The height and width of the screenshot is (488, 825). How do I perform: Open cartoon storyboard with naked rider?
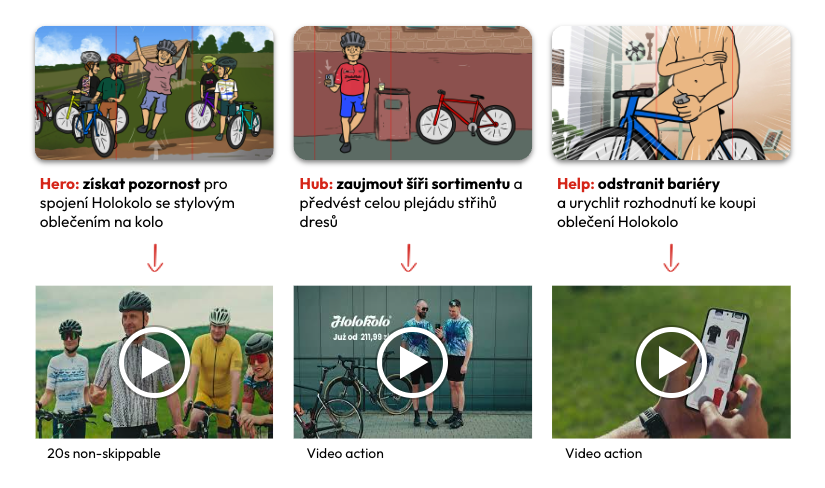coord(671,93)
